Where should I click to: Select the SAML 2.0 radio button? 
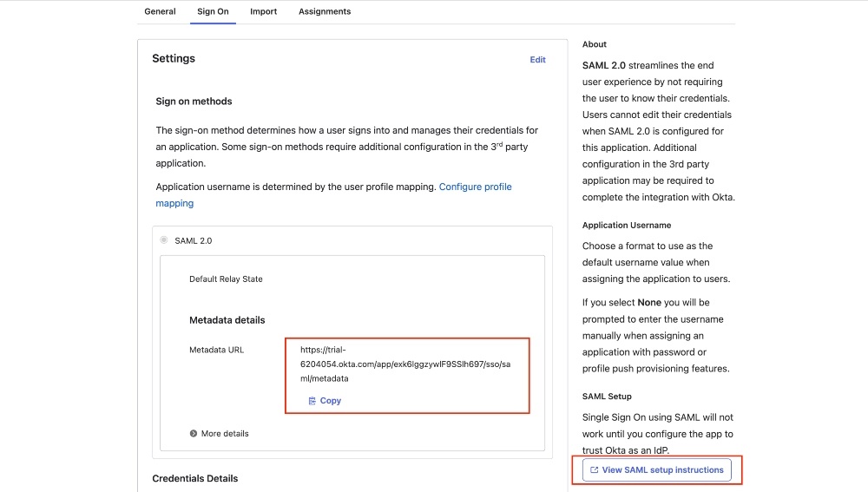(164, 240)
